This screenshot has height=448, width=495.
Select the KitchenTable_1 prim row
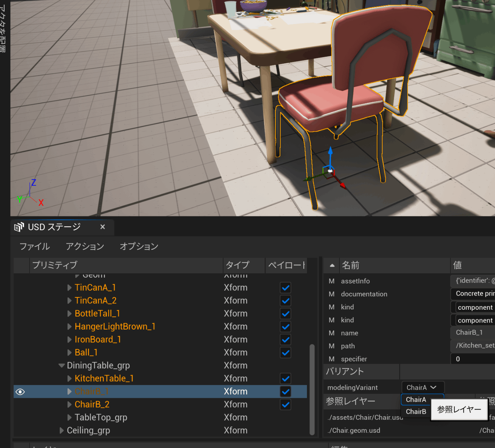160,379
